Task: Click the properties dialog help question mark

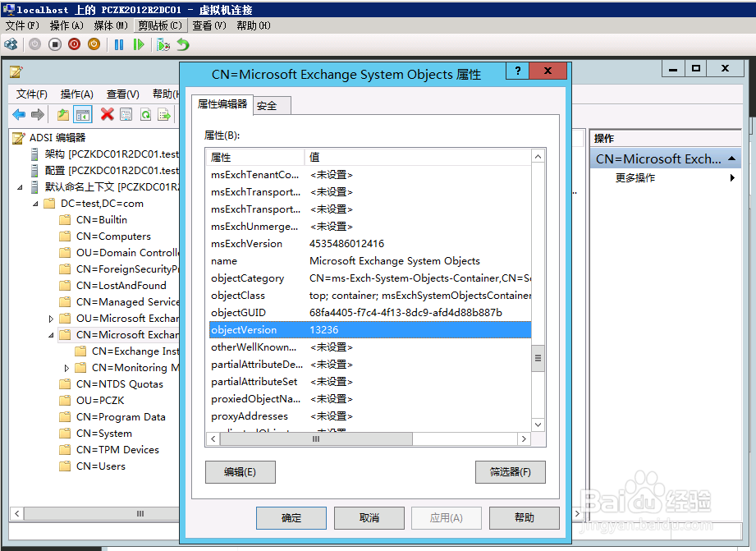Action: [x=518, y=71]
